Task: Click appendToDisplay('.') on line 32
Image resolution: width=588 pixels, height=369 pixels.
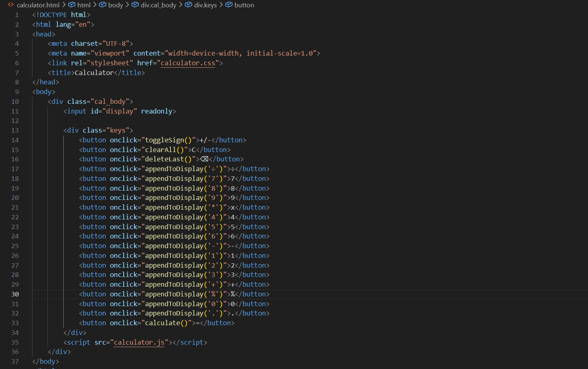Action: coord(184,313)
